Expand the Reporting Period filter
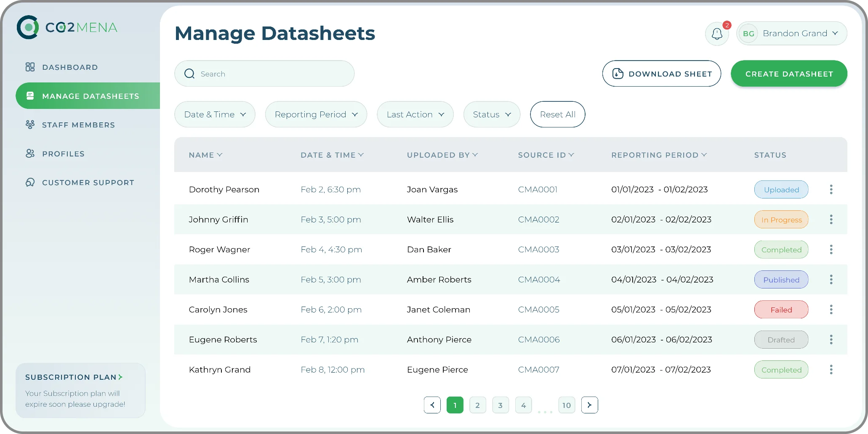The width and height of the screenshot is (868, 434). [316, 114]
